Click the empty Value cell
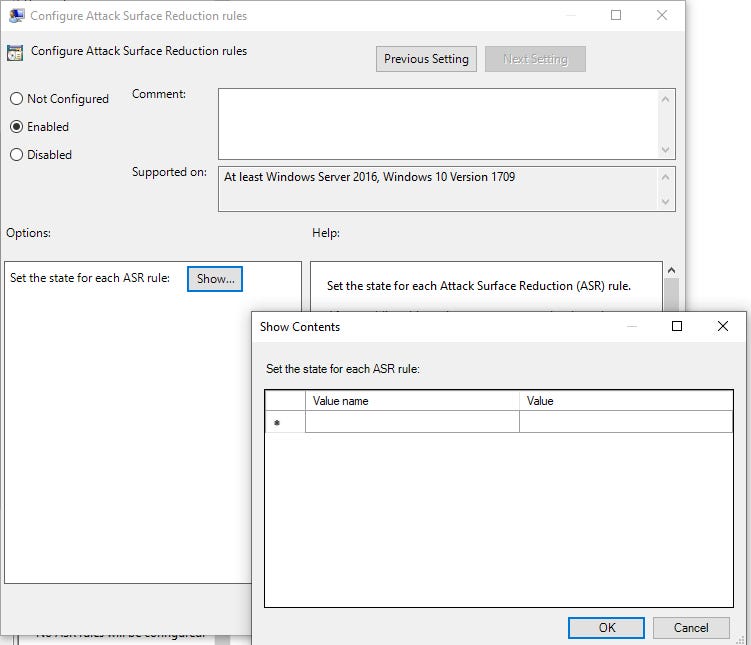 pyautogui.click(x=625, y=423)
